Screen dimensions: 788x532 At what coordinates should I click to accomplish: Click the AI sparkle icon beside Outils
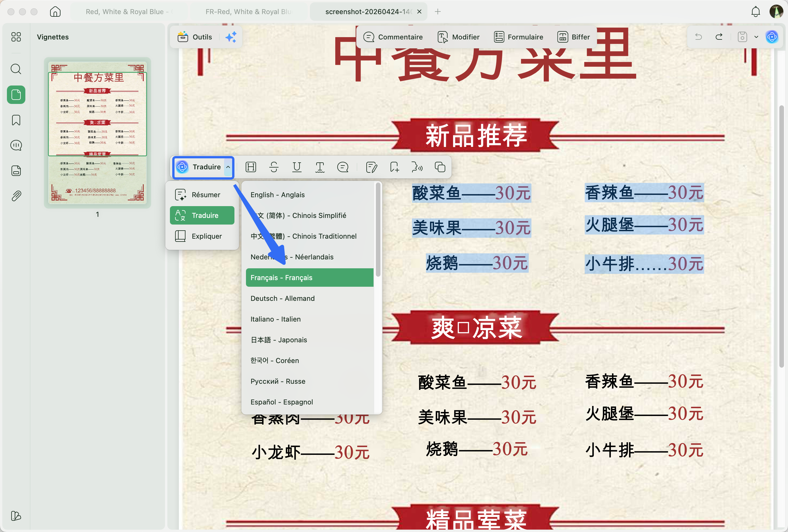231,37
